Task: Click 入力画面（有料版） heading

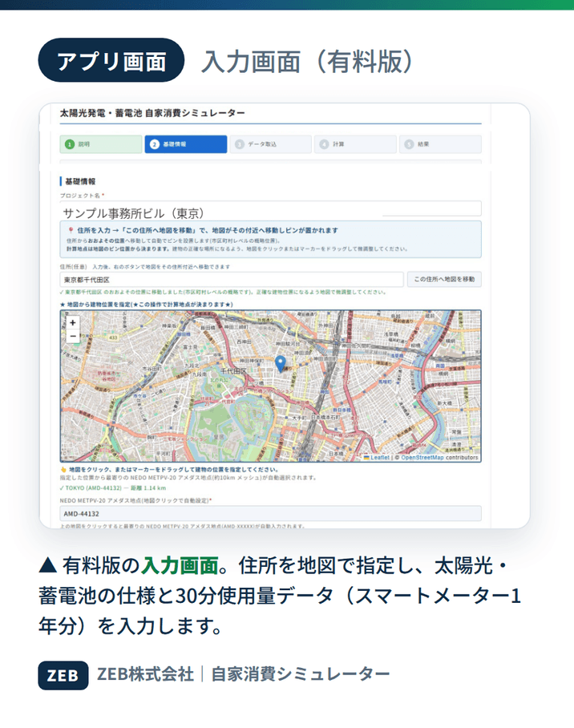Action: (x=307, y=62)
